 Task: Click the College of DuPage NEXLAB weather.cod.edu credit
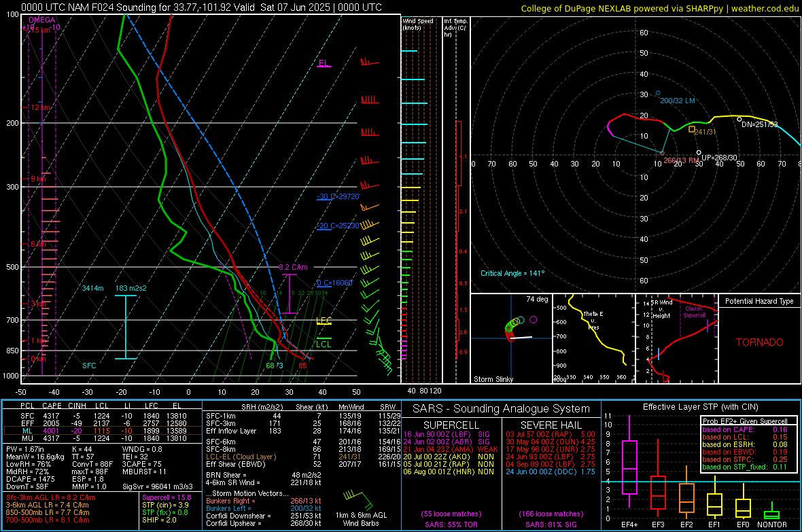point(659,8)
